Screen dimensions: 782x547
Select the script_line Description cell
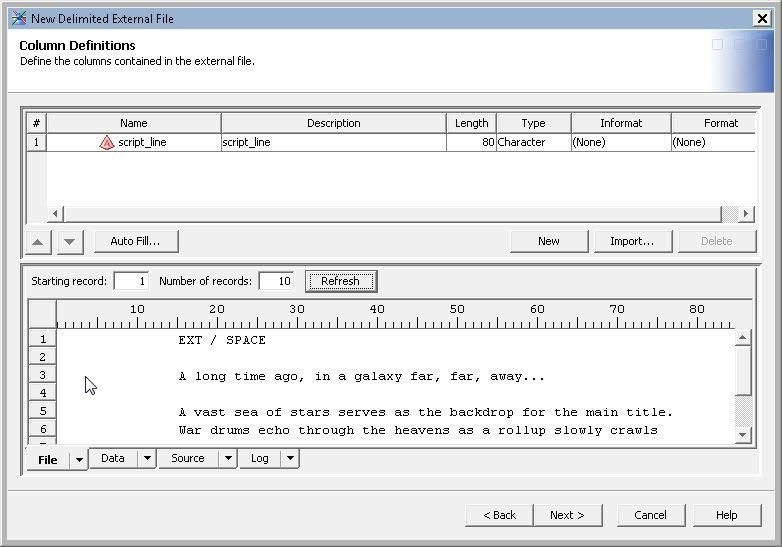(x=334, y=143)
